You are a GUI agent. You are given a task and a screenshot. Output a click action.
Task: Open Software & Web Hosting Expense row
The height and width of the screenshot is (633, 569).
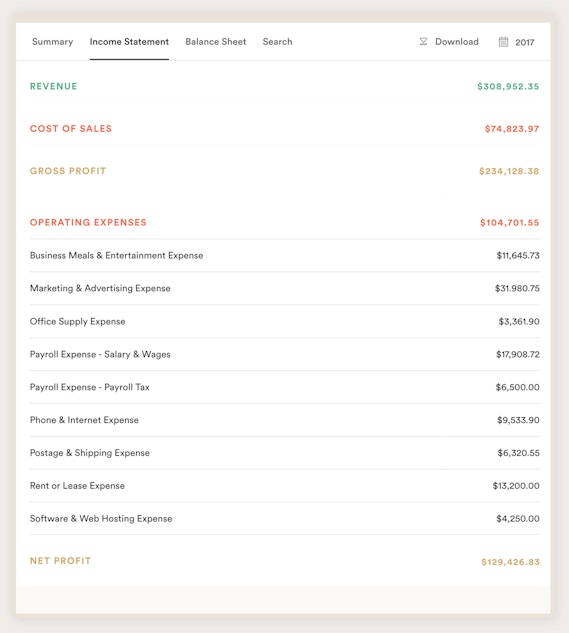pos(284,518)
